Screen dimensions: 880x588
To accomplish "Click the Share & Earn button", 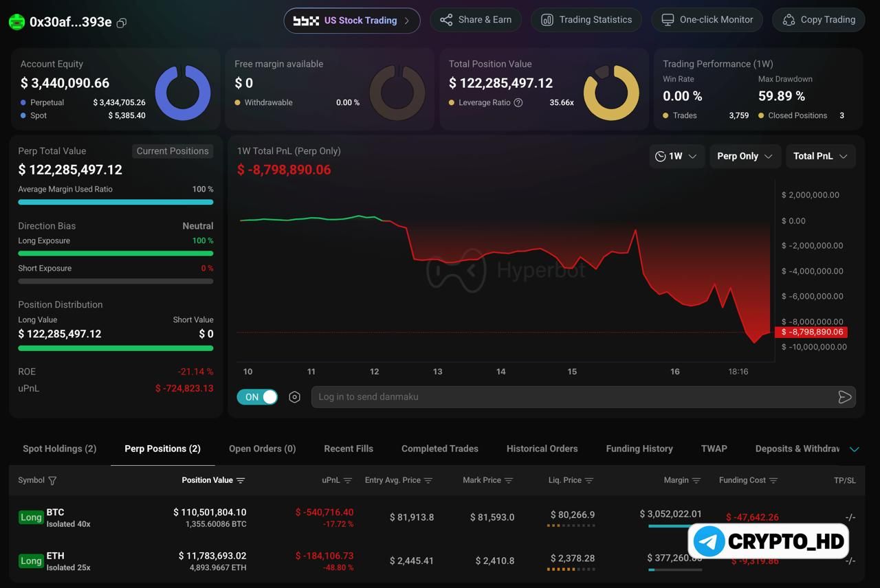I will (476, 20).
